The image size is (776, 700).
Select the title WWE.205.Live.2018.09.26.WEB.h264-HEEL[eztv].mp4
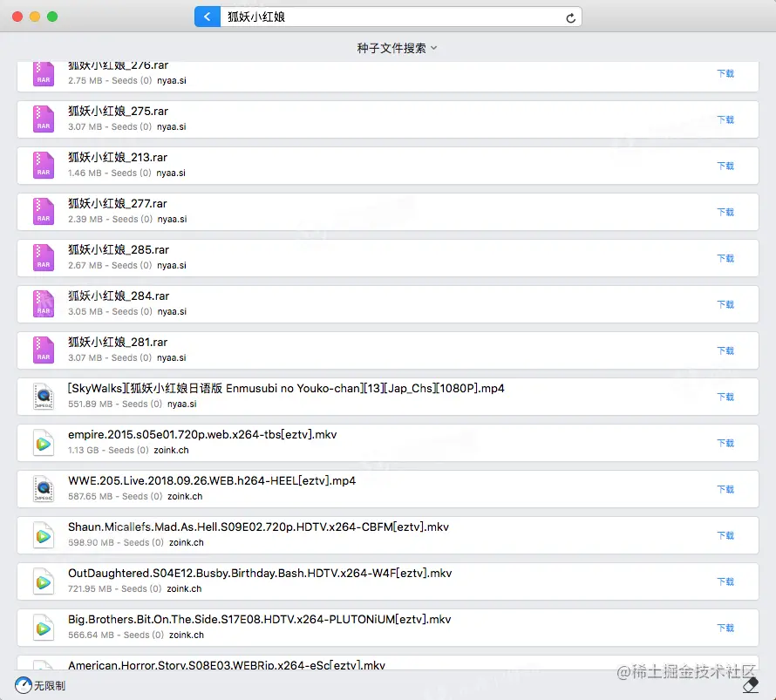tap(212, 481)
